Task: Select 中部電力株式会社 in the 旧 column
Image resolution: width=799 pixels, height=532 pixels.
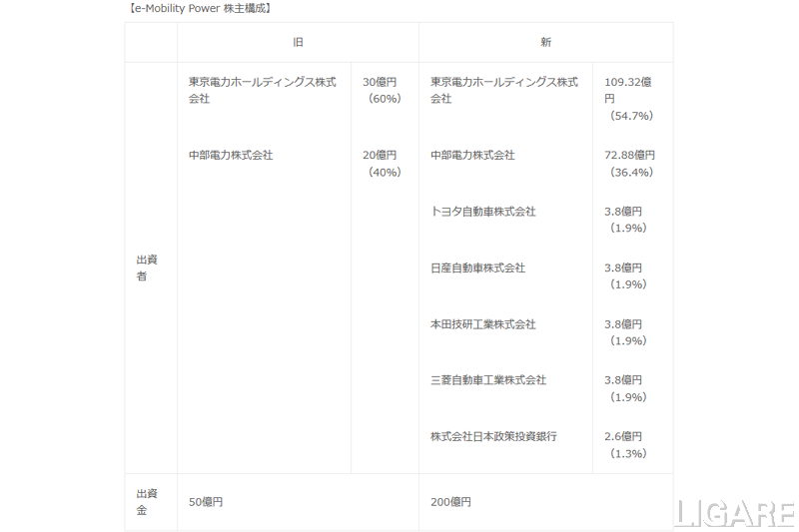Action: pyautogui.click(x=231, y=156)
